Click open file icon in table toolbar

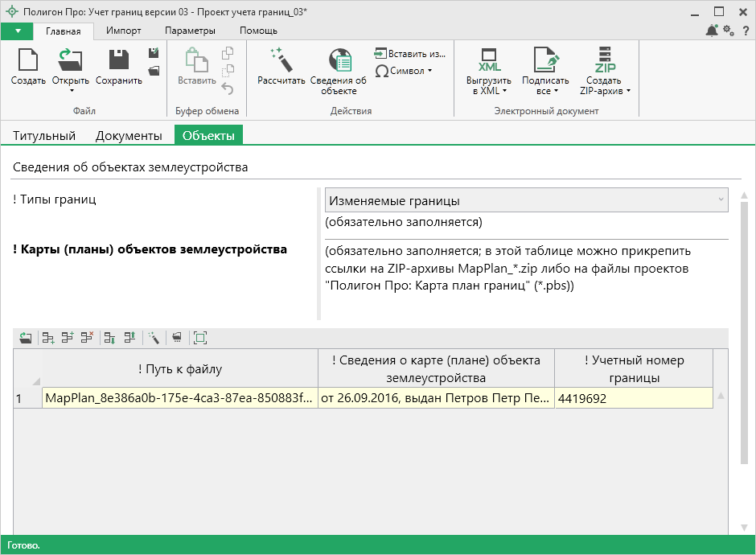[26, 339]
